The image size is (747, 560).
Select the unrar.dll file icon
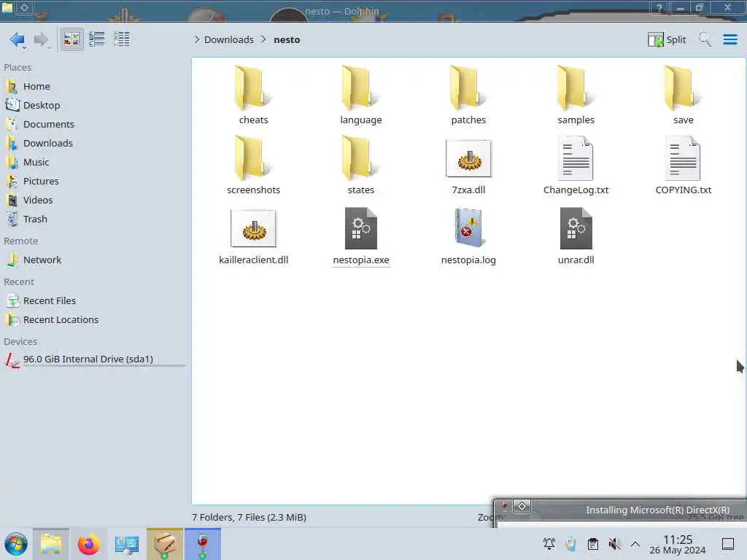click(576, 228)
